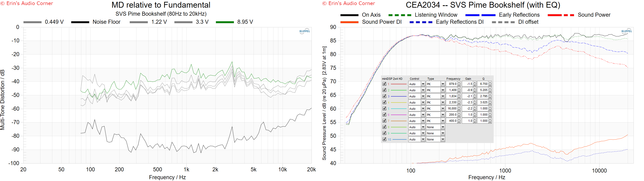Click 'Early Reflections DI' legend entry
This screenshot has height=181, width=644.
point(447,22)
